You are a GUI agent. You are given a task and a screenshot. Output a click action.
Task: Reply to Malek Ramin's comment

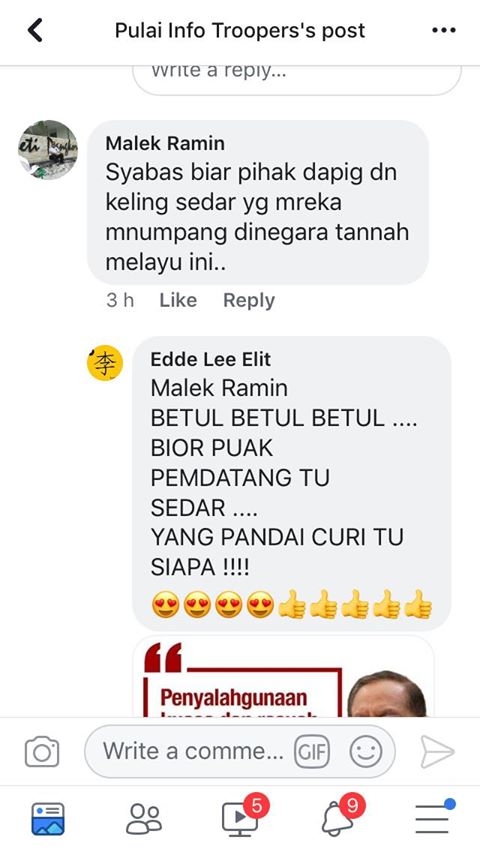point(249,300)
